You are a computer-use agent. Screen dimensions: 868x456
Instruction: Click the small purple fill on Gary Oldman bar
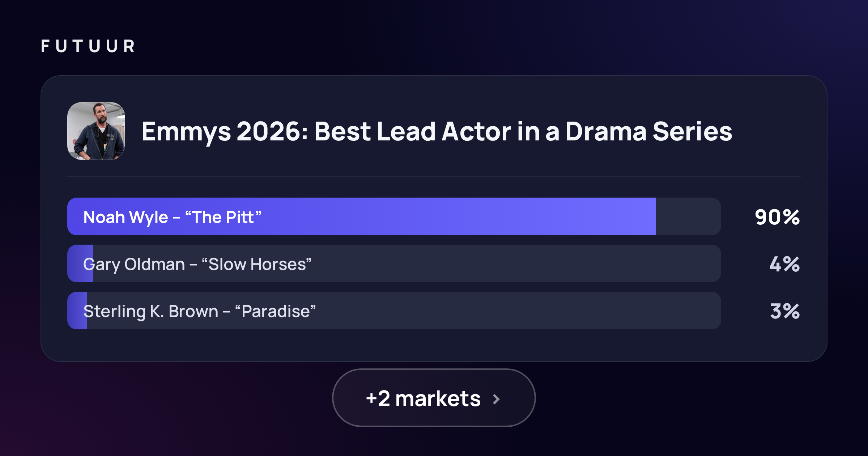point(80,263)
